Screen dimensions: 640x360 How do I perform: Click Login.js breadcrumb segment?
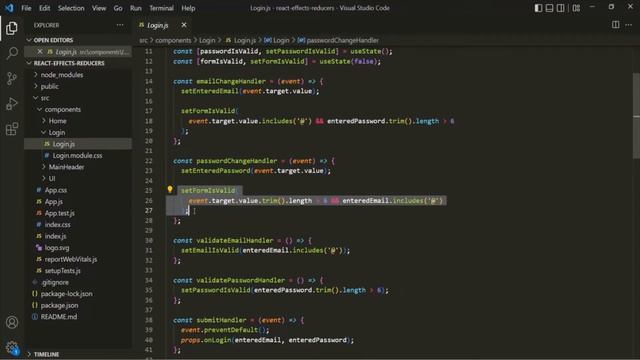click(241, 40)
